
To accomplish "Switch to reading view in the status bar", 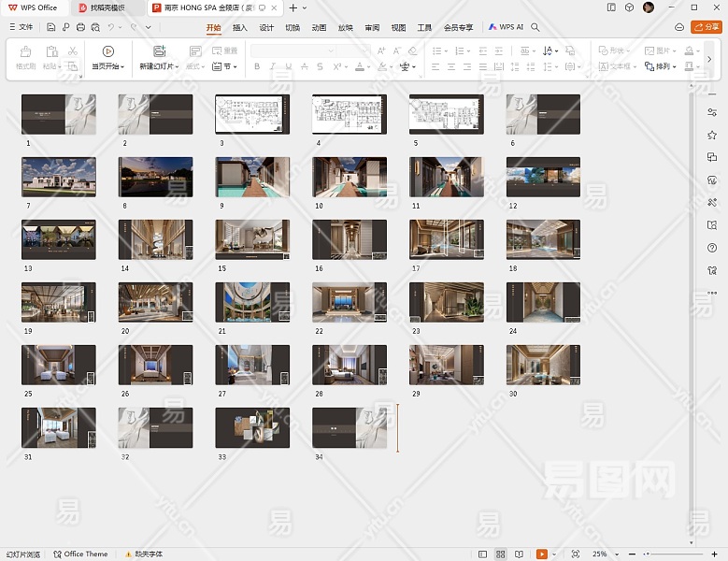I will pos(519,554).
